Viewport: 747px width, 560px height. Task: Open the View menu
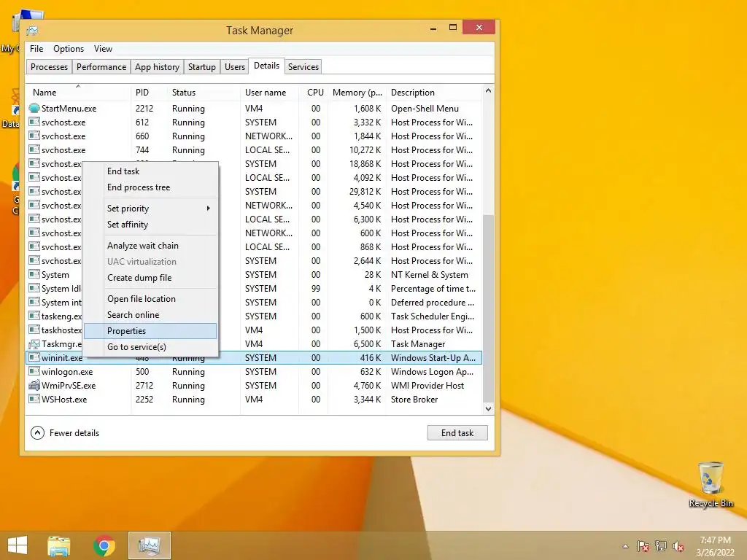[103, 49]
